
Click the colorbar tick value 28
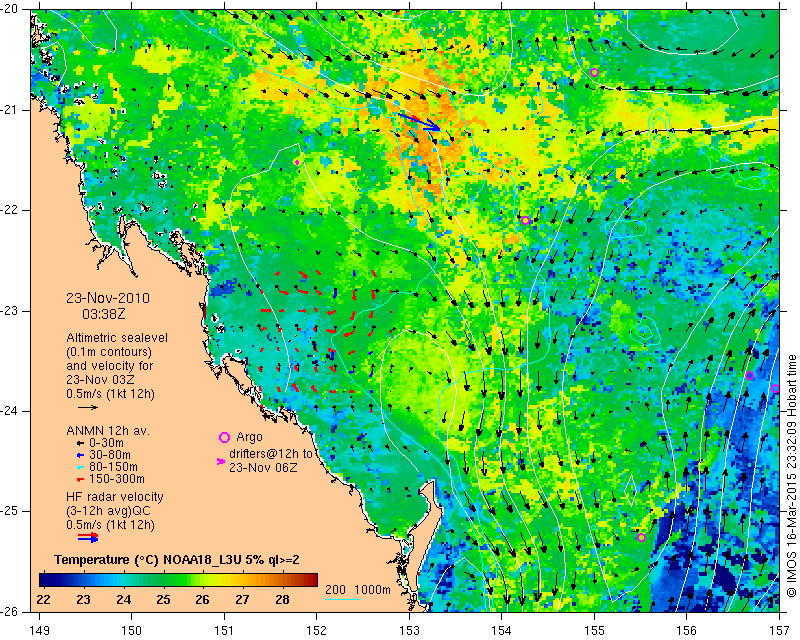point(283,599)
